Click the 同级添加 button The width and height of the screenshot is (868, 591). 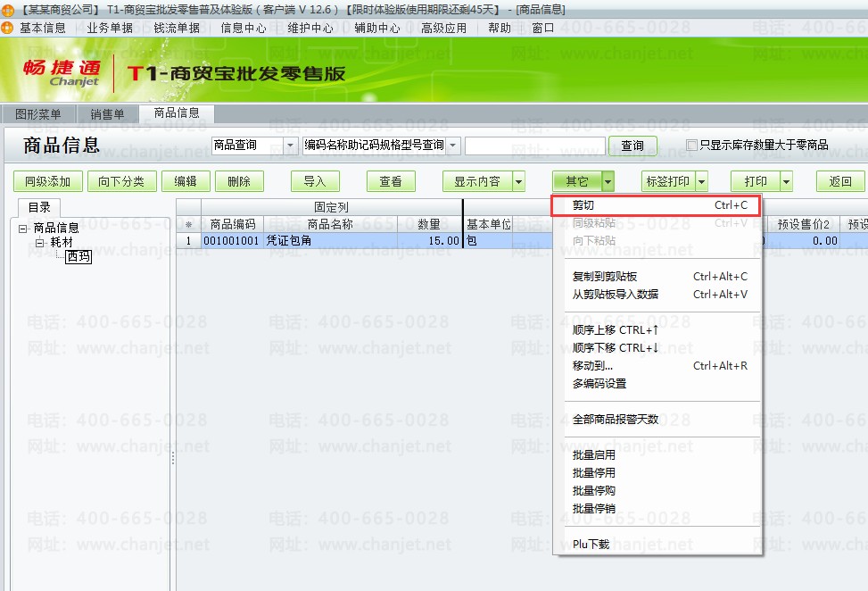coord(47,182)
